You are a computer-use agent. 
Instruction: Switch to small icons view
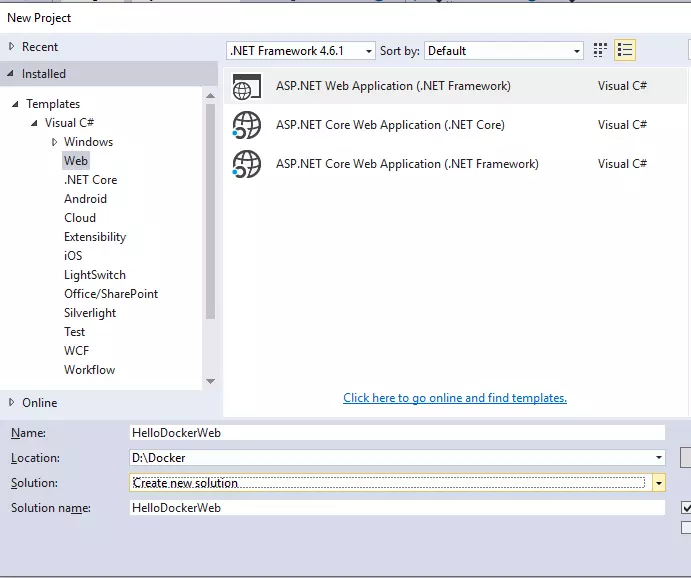pos(600,50)
